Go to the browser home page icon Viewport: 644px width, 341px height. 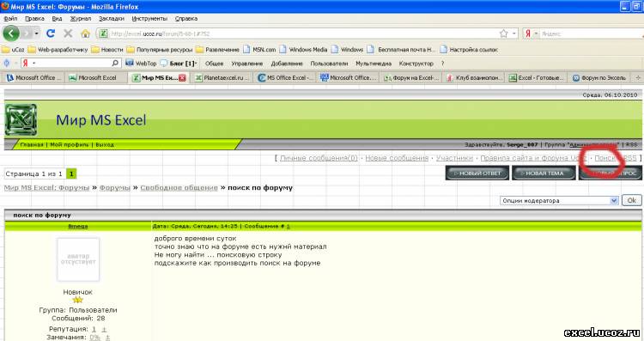pos(85,33)
